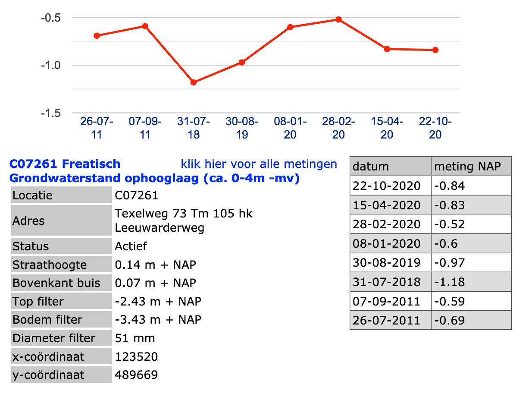Click the Locatie value C07261
This screenshot has width=532, height=397.
(137, 195)
